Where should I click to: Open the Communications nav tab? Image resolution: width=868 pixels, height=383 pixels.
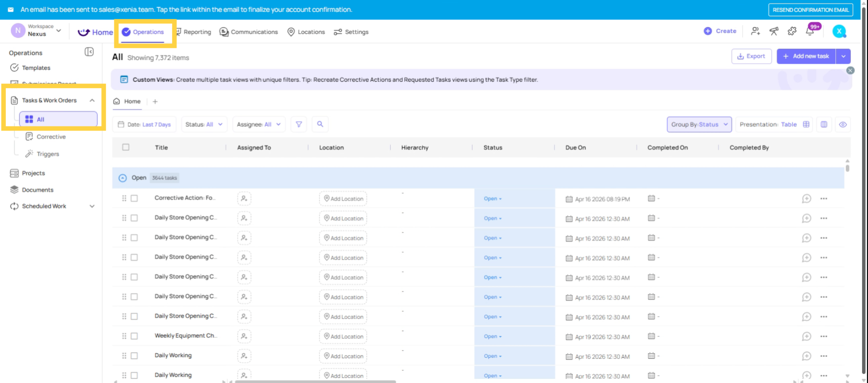pos(249,32)
